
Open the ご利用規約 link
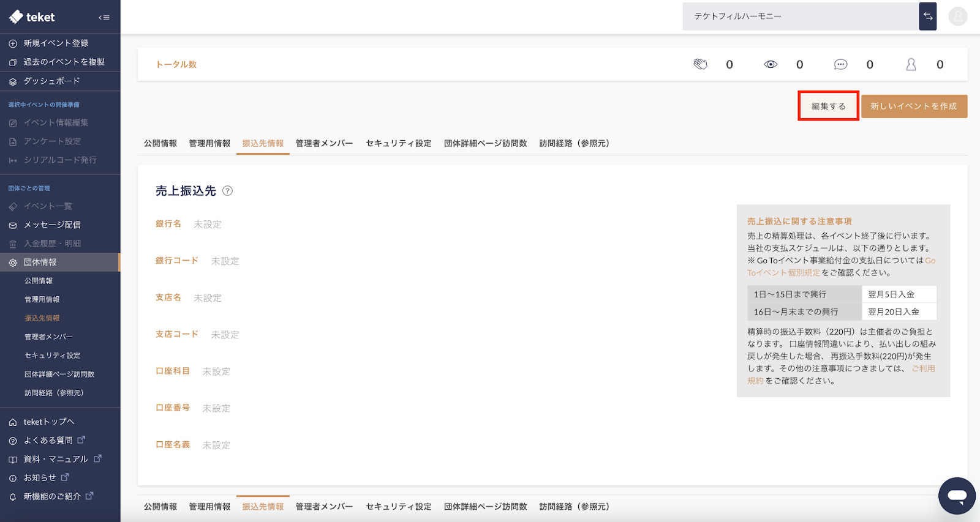point(922,368)
